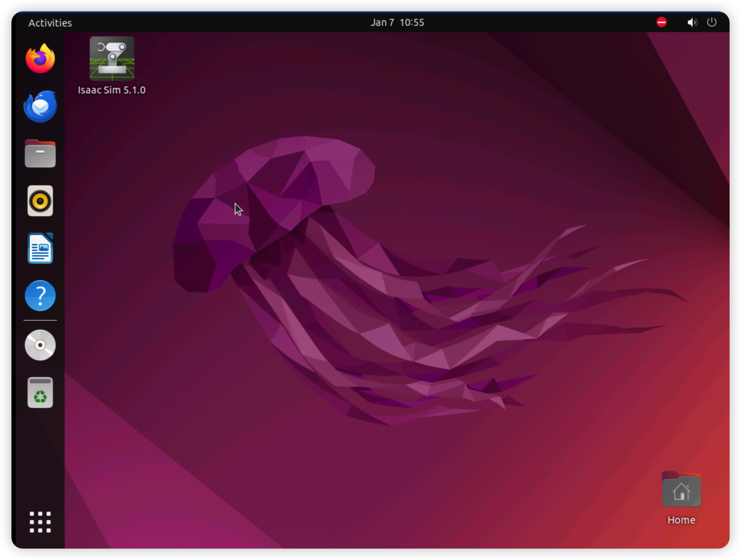This screenshot has height=560, width=741.
Task: Open LibreOffice Writer from dock
Action: pos(40,248)
